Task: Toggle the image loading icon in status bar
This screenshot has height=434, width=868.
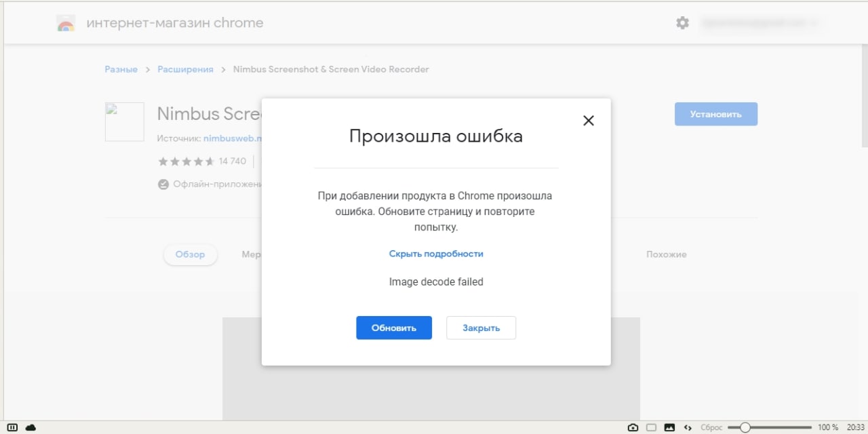Action: [669, 427]
